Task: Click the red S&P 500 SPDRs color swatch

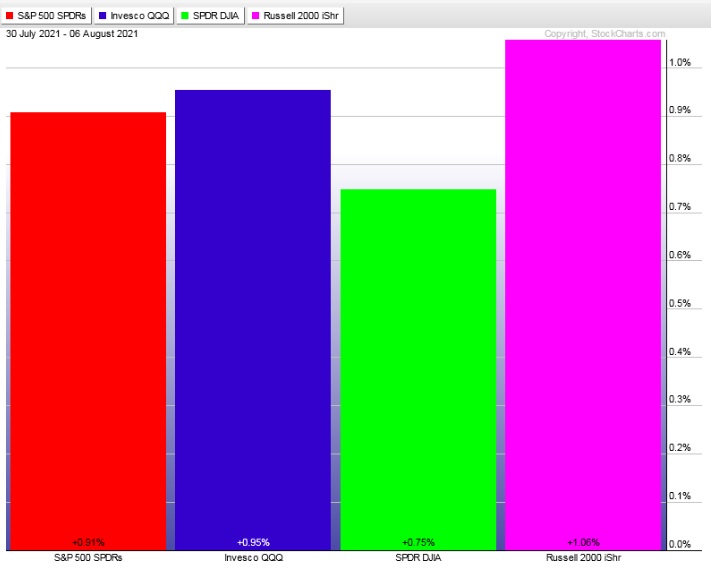Action: click(x=10, y=16)
